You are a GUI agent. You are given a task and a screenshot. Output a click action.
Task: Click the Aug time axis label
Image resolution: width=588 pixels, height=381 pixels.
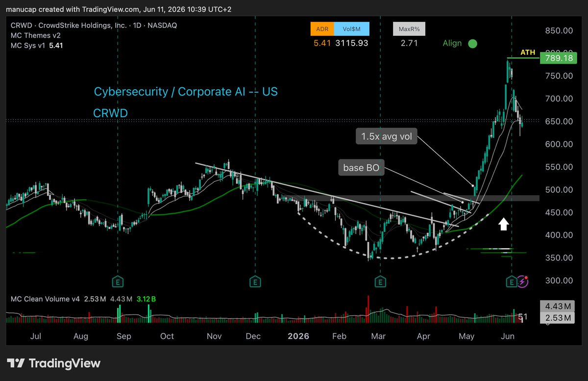[80, 336]
